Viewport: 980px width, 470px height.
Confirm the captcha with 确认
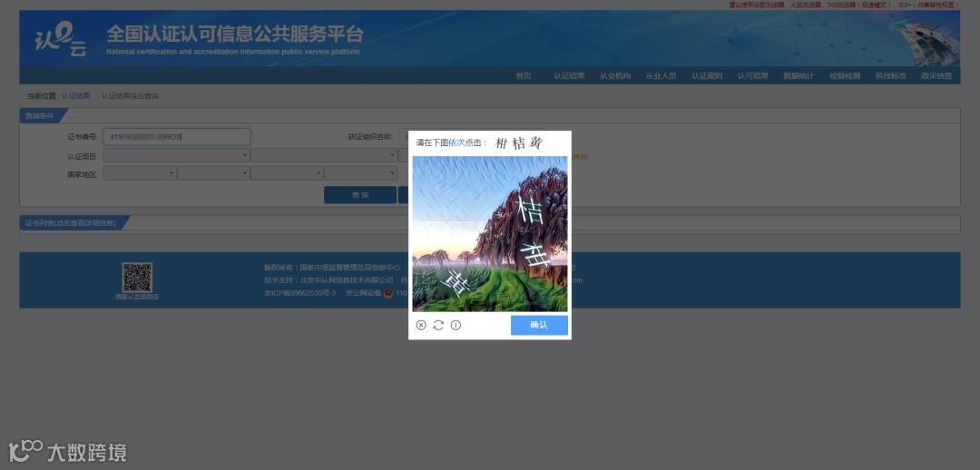(539, 325)
